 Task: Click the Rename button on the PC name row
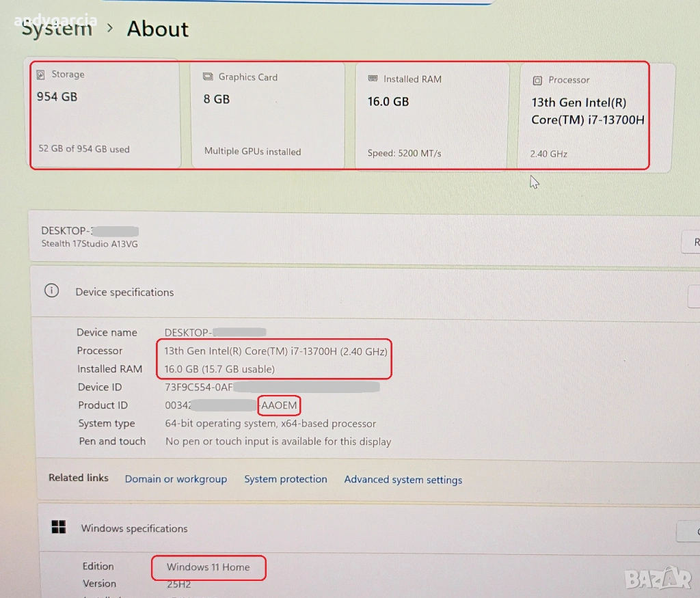pos(692,242)
